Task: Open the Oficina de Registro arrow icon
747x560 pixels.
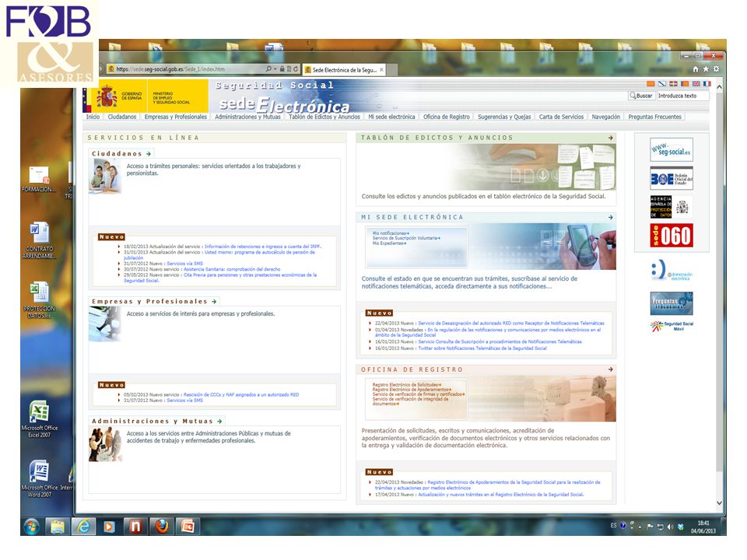Action: 610,369
